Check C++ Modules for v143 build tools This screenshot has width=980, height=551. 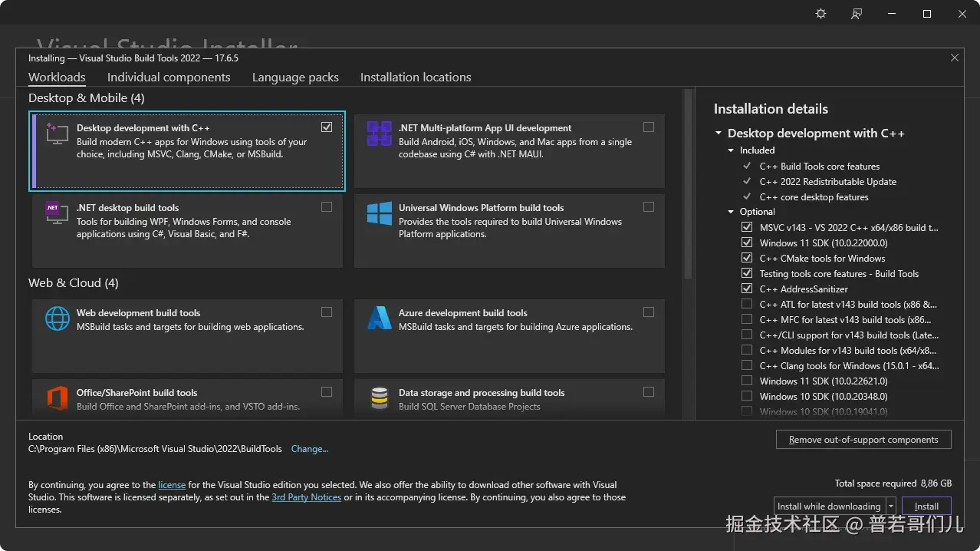[747, 351]
